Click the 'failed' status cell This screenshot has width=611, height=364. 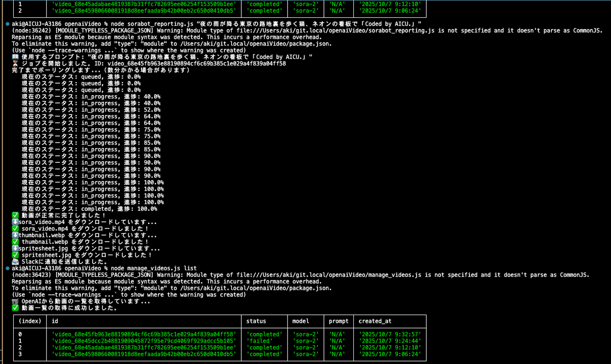coord(259,341)
